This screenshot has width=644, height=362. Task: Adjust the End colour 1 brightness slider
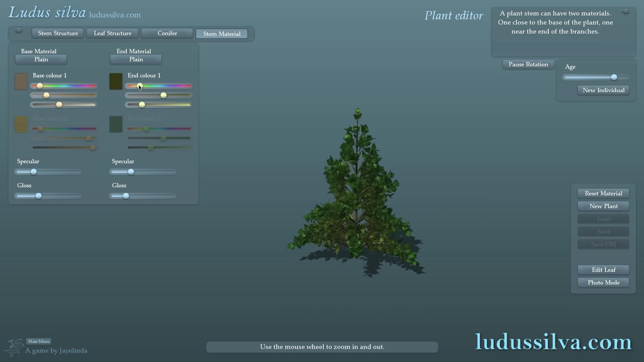159,105
